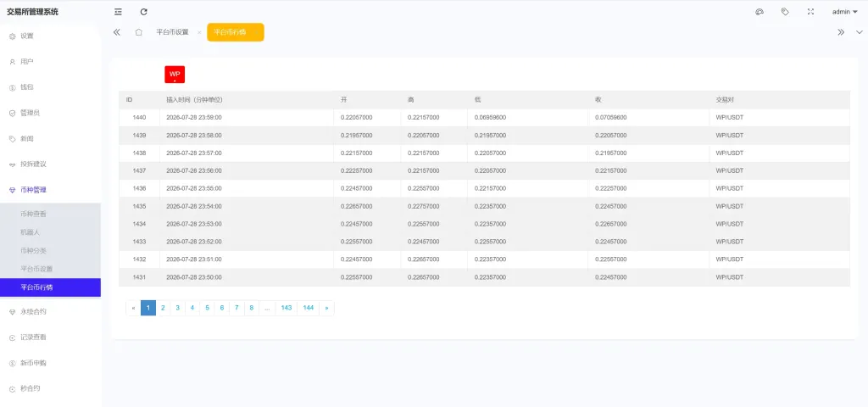
Task: Click the 新闻 tag icon in the sidebar
Action: click(12, 139)
